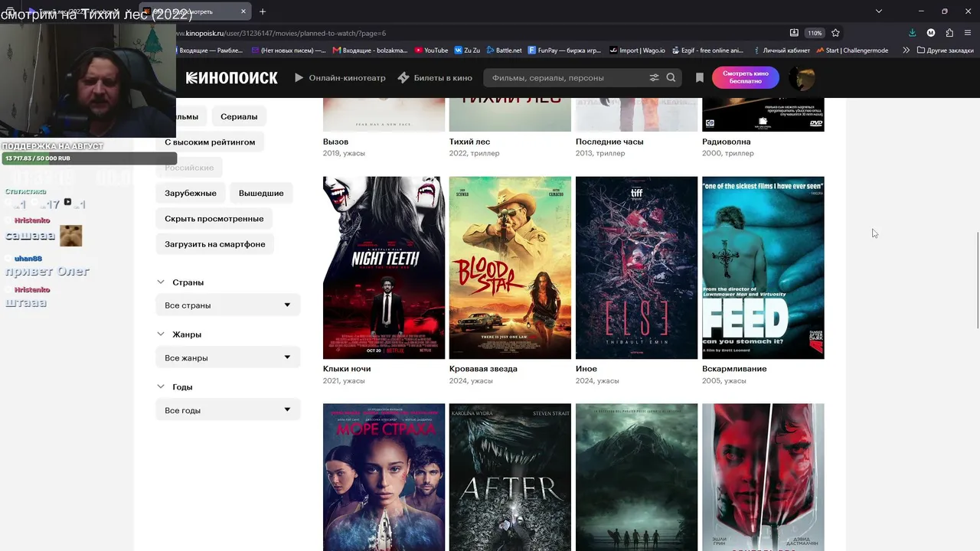Viewport: 980px width, 551px height.
Task: Click the After movie poster
Action: pos(510,478)
